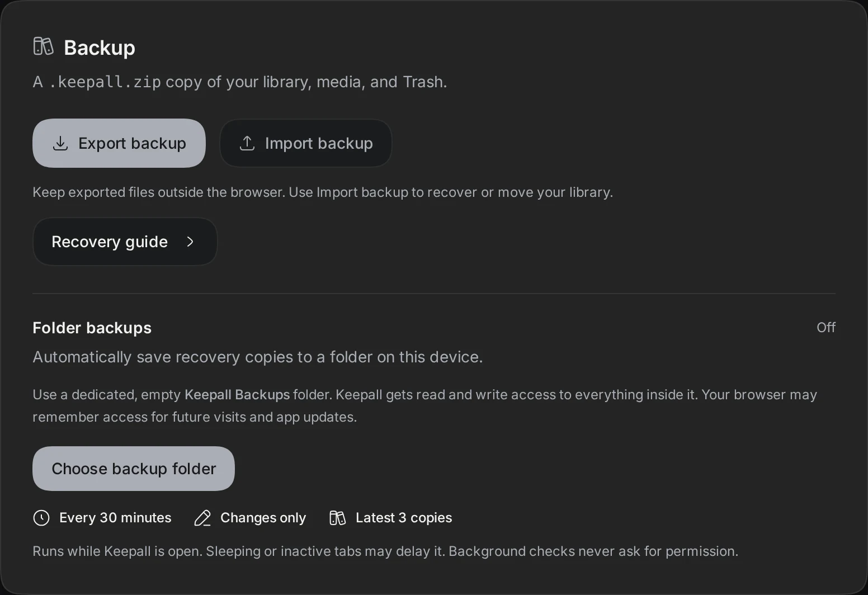
Task: Click the pencil icon beside Changes only
Action: click(202, 518)
